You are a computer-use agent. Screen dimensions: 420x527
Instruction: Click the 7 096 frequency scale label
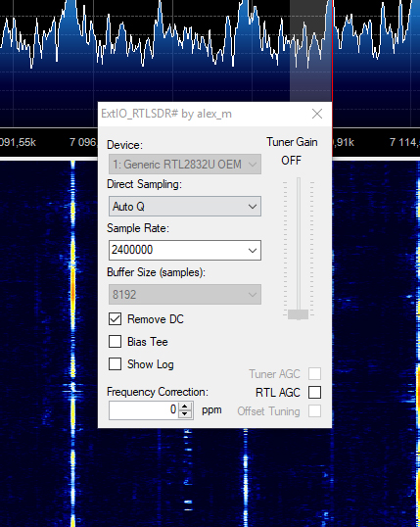(x=83, y=142)
